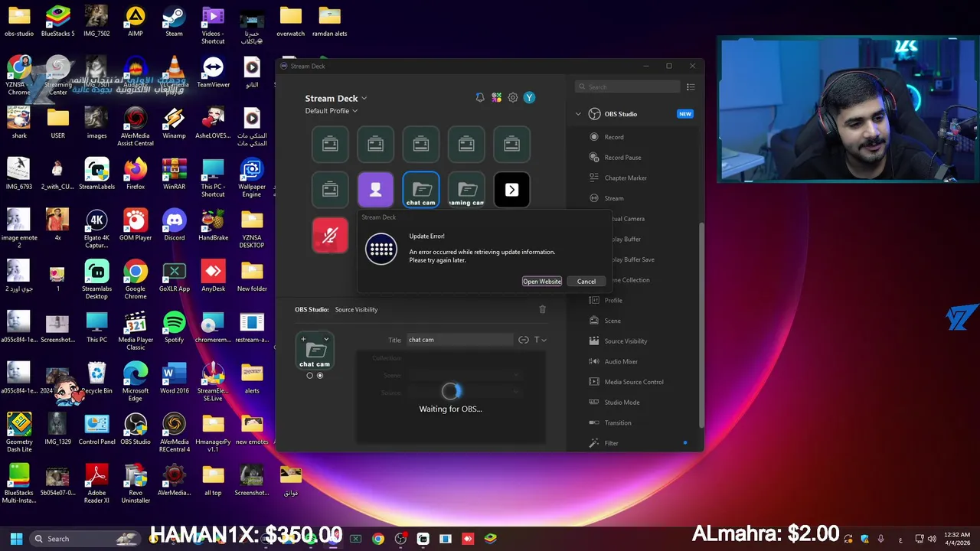Open the Windows Start menu
This screenshot has width=980, height=551.
(16, 539)
